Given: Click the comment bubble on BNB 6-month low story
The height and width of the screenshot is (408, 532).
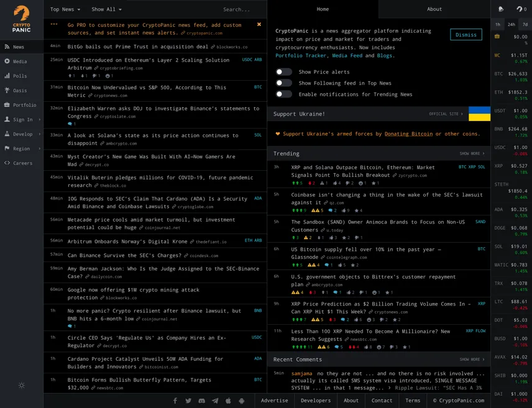Looking at the screenshot, I should [x=70, y=326].
